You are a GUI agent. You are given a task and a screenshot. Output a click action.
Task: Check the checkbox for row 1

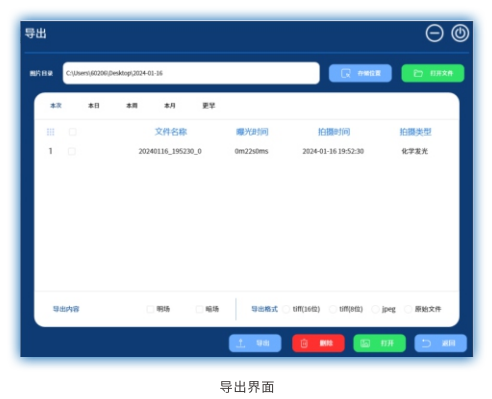coord(72,151)
